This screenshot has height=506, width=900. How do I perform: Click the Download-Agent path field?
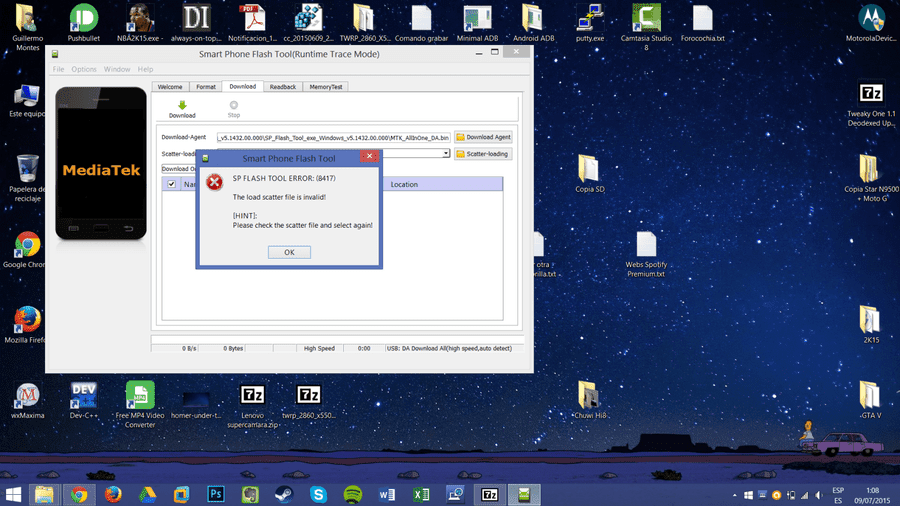(333, 138)
